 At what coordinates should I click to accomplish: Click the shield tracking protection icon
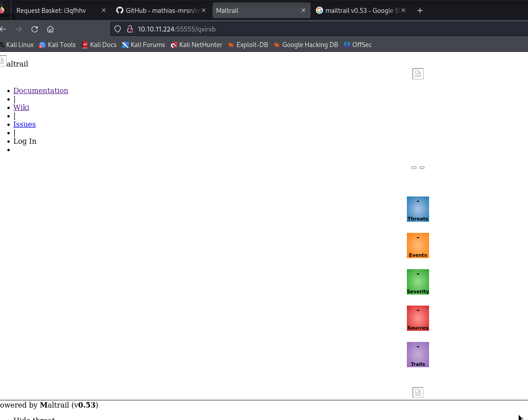tap(118, 29)
